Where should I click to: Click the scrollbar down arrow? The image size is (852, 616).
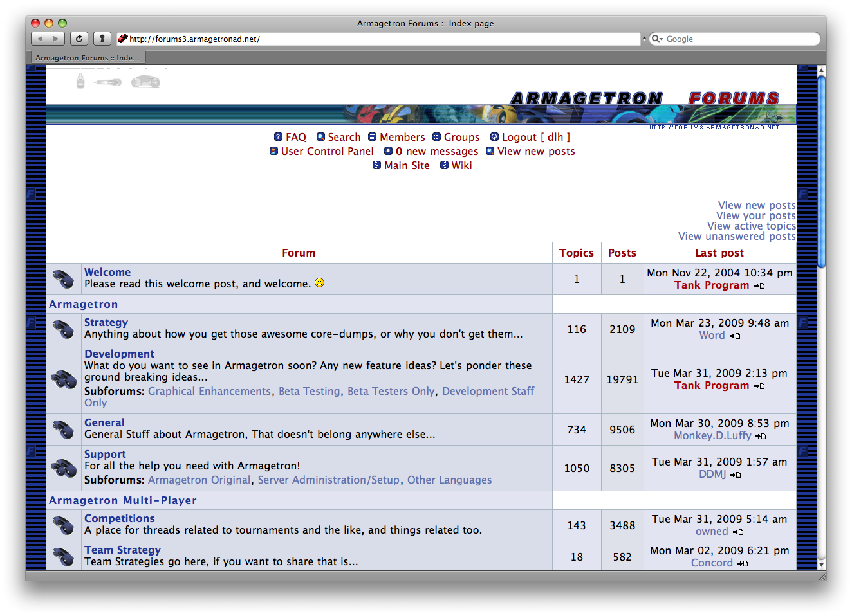(x=821, y=565)
